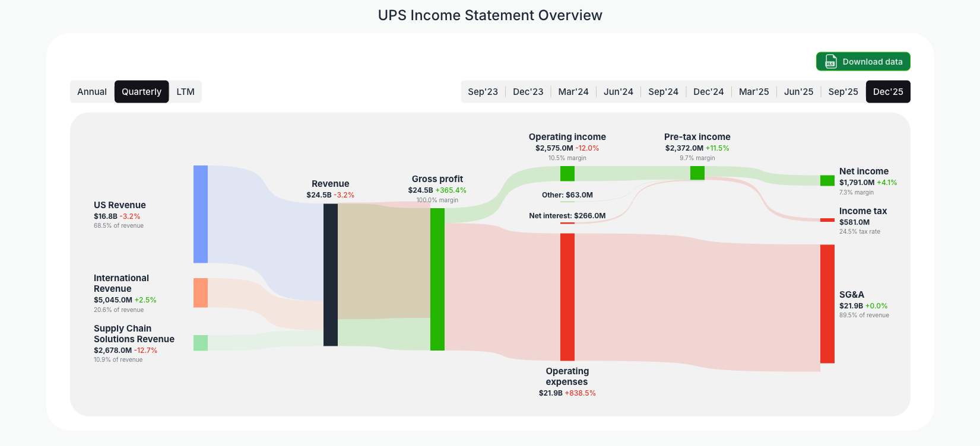980x446 pixels.
Task: Click the Download data button
Action: (x=862, y=61)
